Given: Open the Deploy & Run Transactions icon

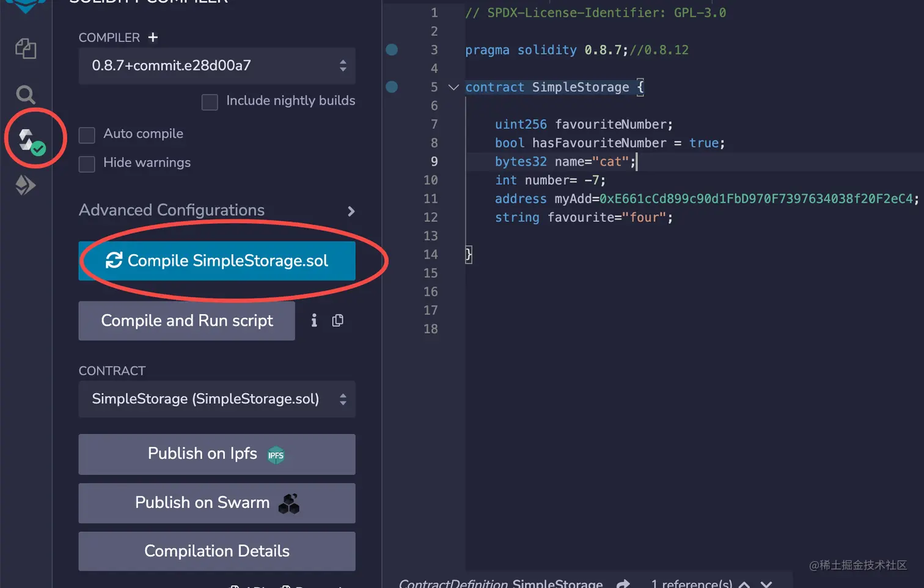Looking at the screenshot, I should (26, 185).
